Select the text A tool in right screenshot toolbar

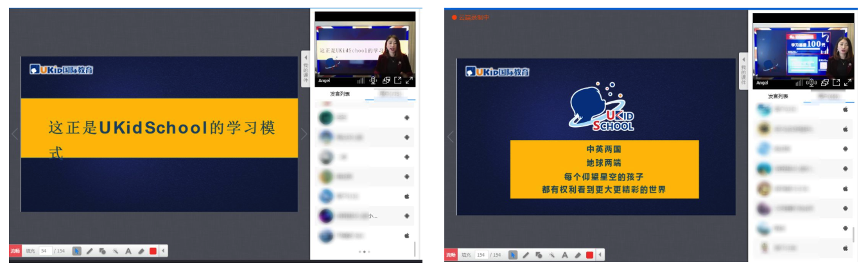click(x=564, y=255)
